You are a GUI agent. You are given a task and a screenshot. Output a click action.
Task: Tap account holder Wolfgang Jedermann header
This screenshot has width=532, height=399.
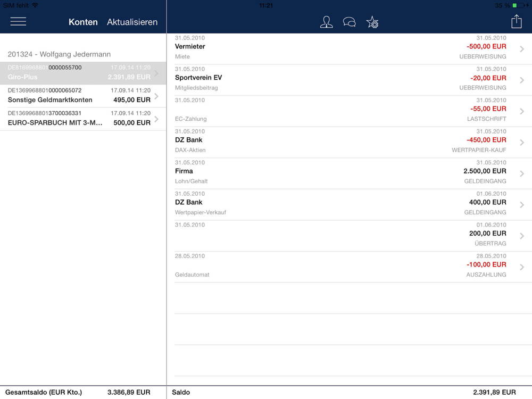point(59,54)
